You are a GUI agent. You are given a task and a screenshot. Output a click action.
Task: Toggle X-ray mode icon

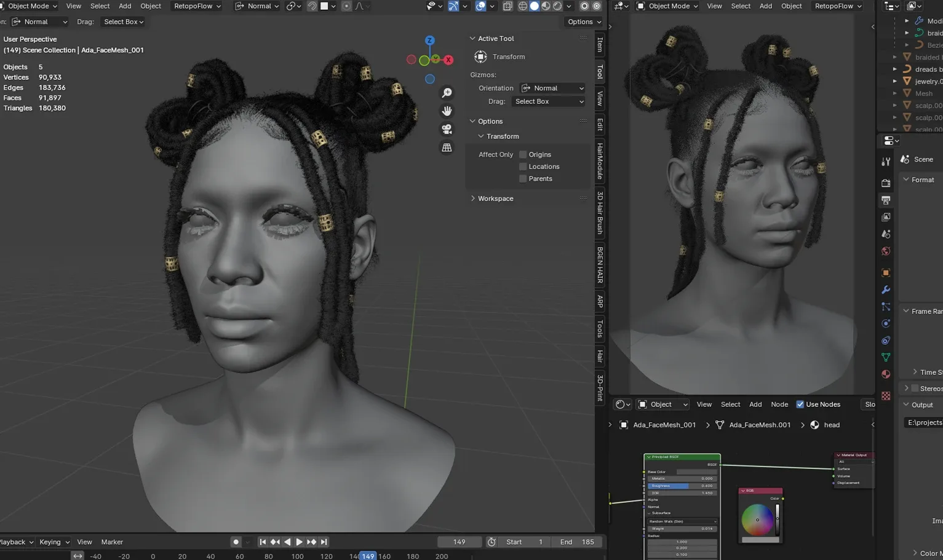507,6
